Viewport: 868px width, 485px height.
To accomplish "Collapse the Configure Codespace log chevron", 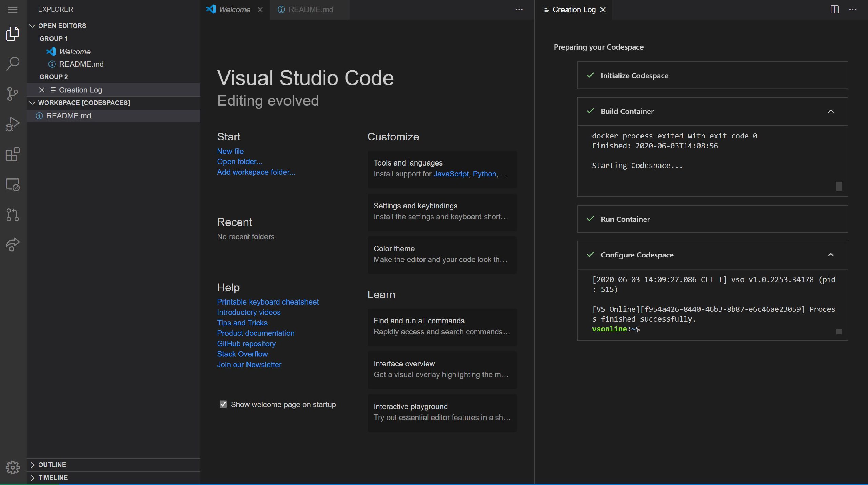I will [831, 255].
